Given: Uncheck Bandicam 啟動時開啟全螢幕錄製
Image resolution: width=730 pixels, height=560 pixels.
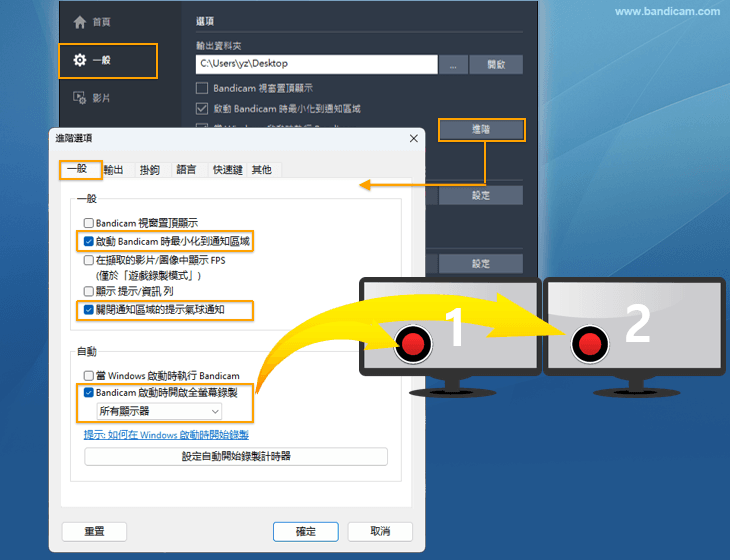Looking at the screenshot, I should click(89, 392).
